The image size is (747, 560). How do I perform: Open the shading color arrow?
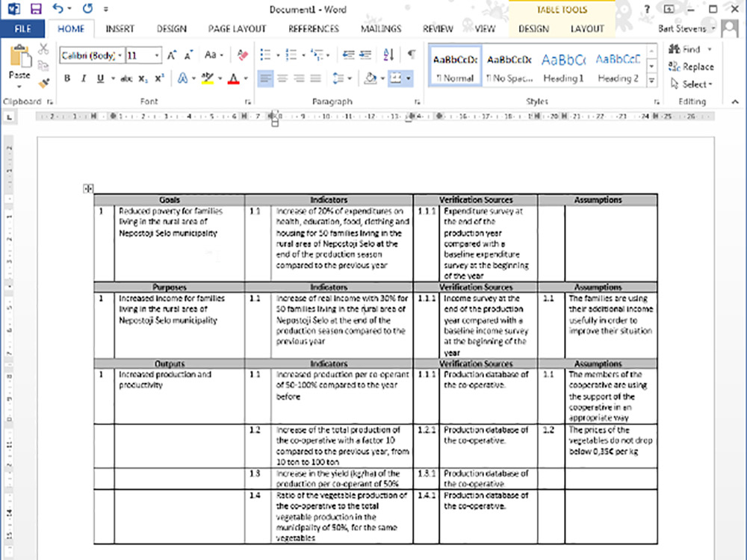[382, 78]
